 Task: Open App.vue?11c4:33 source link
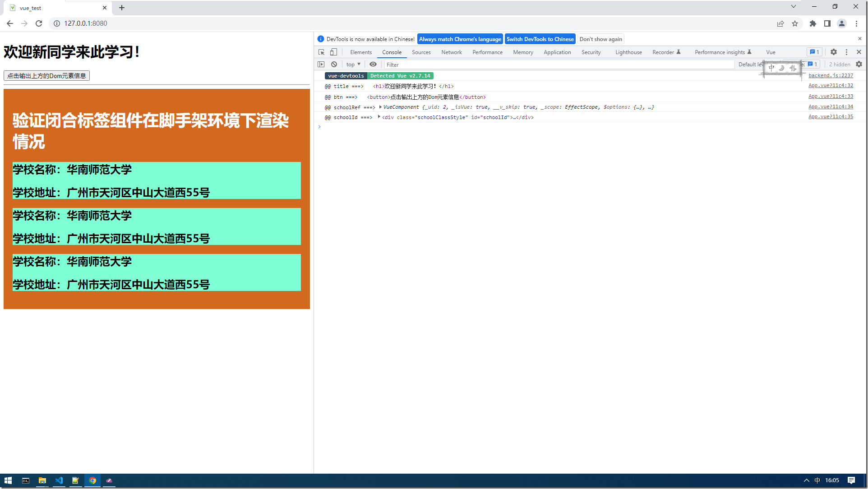pyautogui.click(x=831, y=96)
